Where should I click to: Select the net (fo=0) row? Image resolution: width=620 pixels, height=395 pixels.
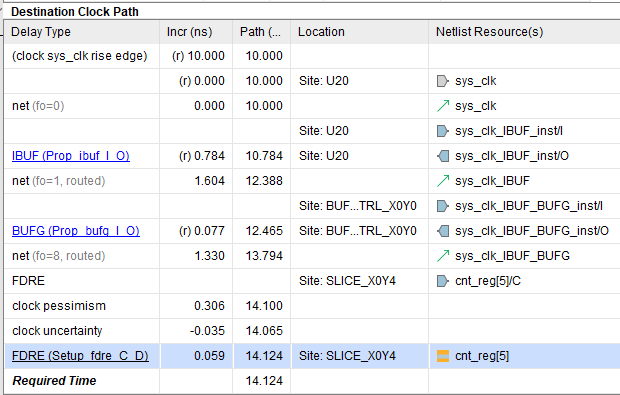(312, 106)
